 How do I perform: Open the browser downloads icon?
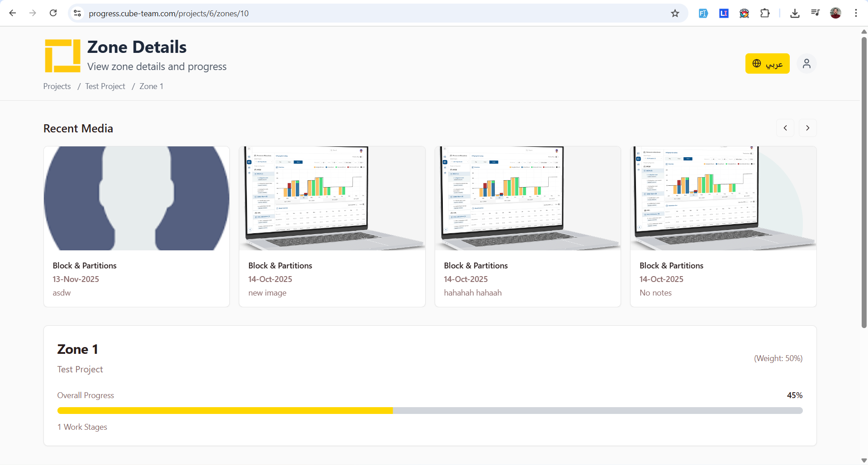[794, 14]
